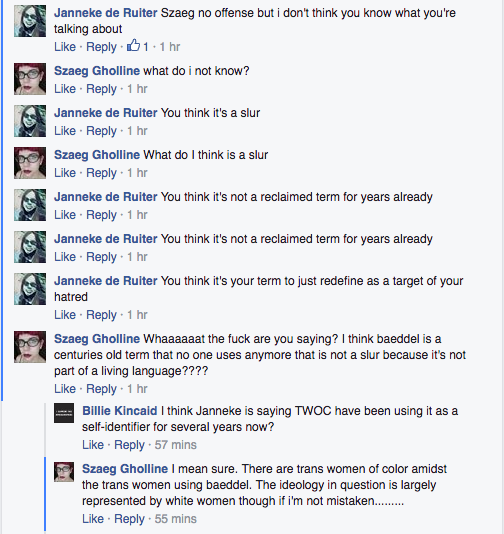Screen dimensions: 504x534
Task: Like Szaeg's 'I mean sure' reply
Action: click(93, 519)
